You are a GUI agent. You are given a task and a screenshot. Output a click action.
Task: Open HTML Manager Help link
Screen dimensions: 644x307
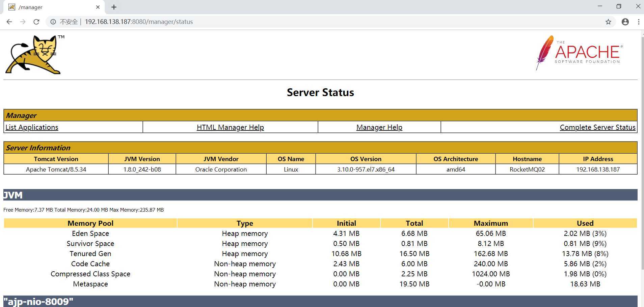tap(230, 127)
